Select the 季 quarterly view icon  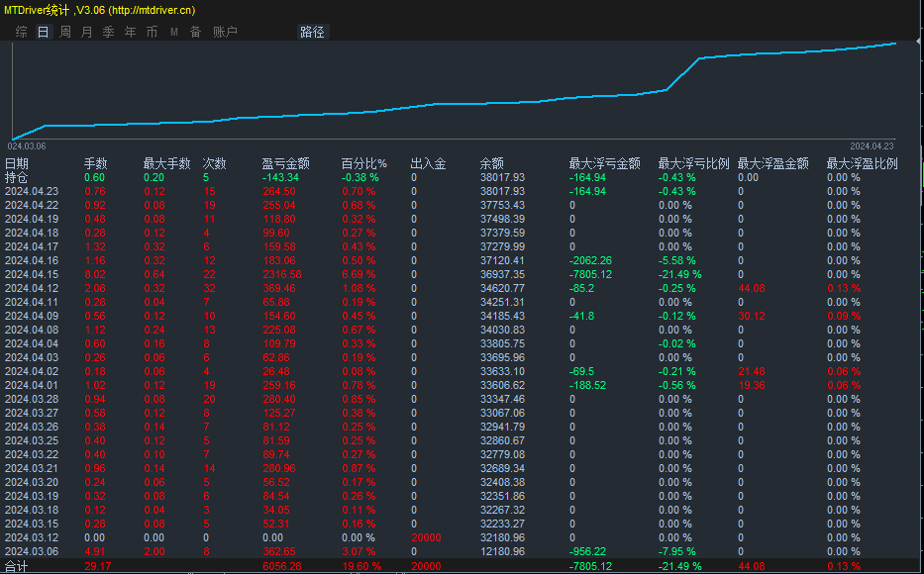tap(108, 31)
